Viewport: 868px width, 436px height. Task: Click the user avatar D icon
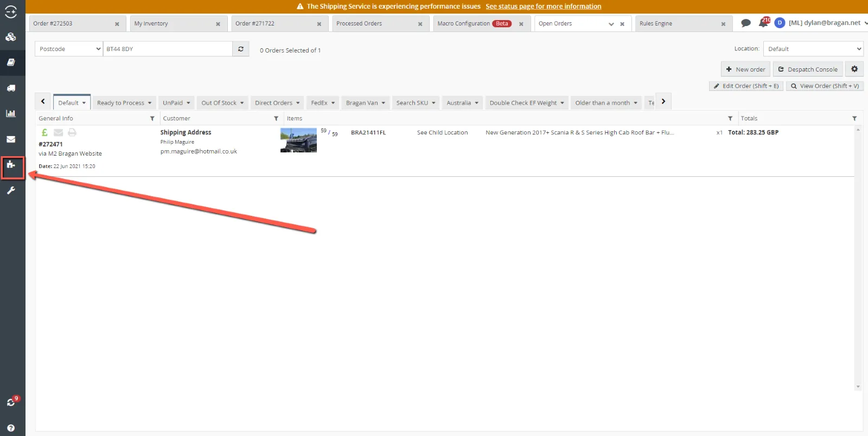780,23
